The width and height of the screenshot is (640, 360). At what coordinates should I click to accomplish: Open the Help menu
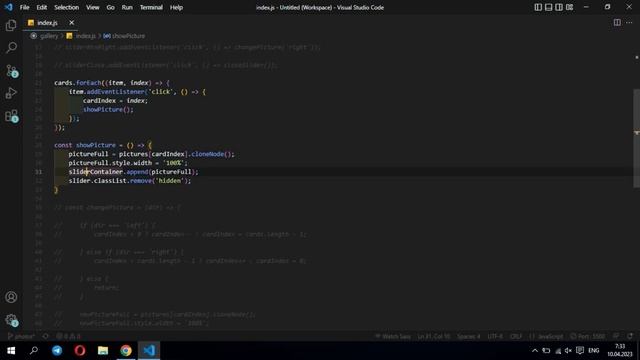176,7
